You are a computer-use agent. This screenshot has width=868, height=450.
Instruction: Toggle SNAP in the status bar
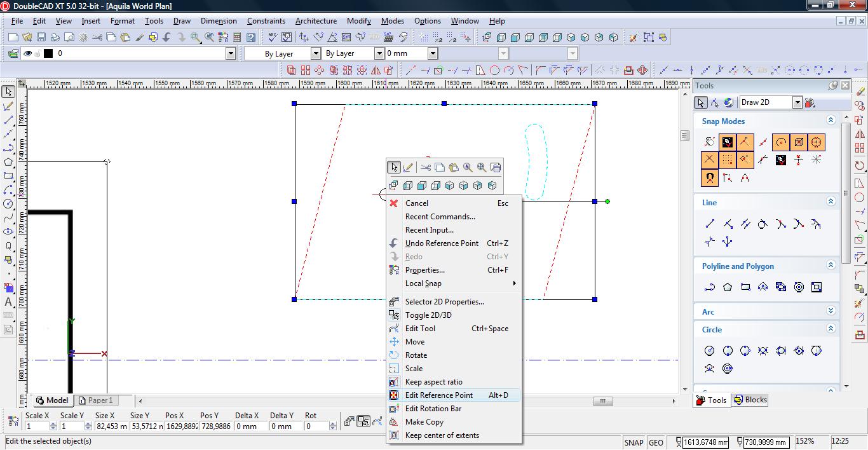point(634,442)
